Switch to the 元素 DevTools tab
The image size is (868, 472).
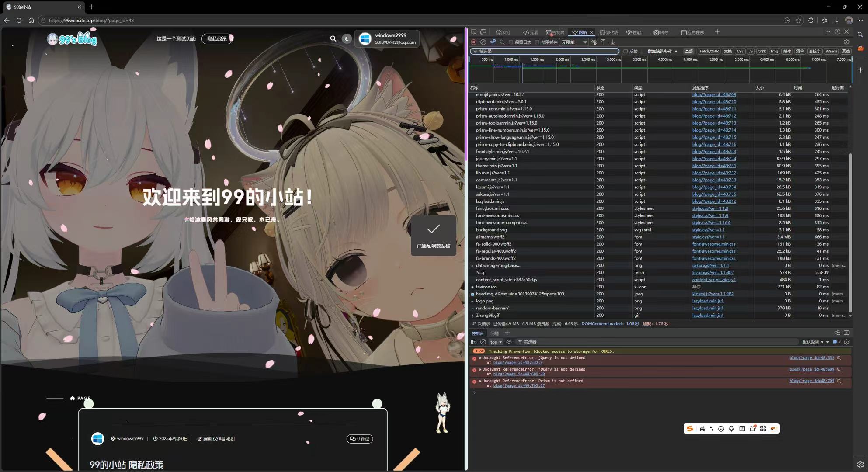pos(531,32)
